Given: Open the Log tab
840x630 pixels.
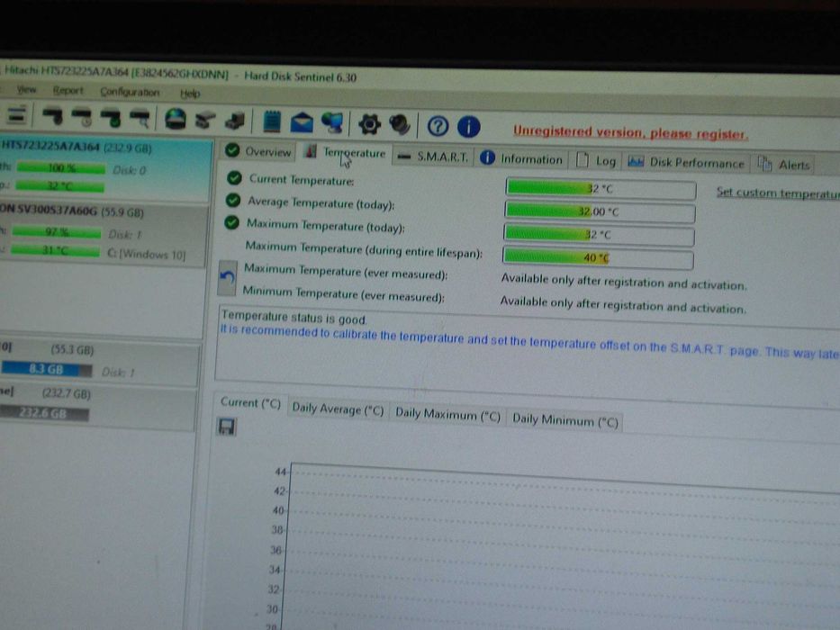Looking at the screenshot, I should (x=596, y=161).
